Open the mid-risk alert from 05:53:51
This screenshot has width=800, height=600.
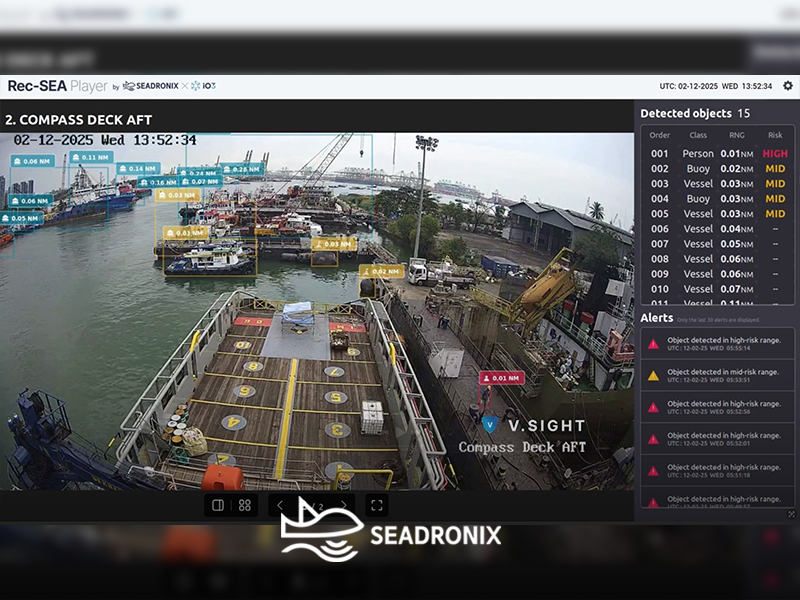[x=717, y=376]
